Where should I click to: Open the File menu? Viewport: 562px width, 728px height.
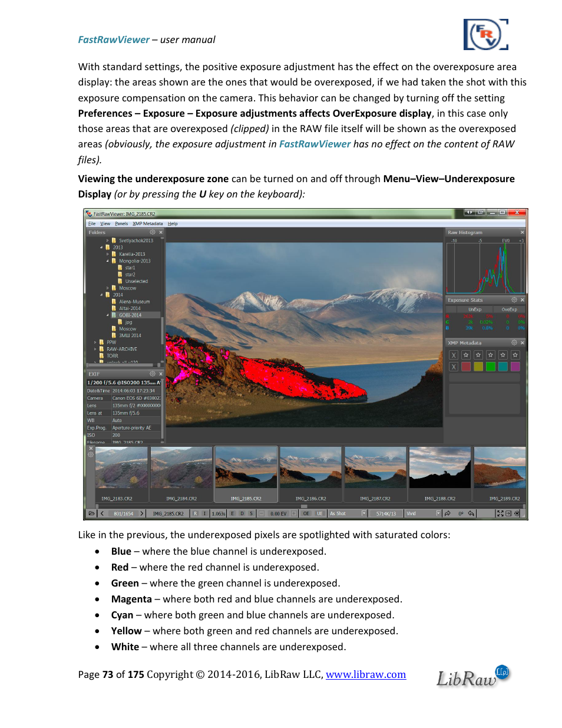92,223
